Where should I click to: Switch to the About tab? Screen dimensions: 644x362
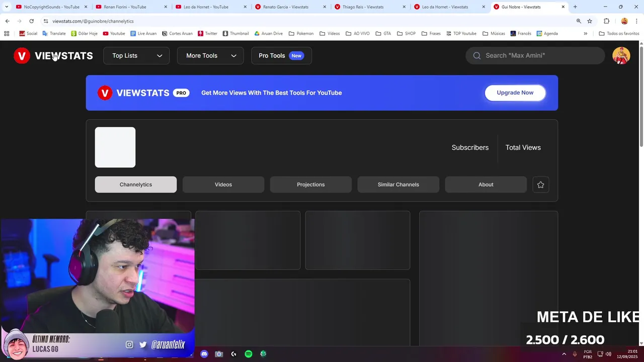[x=486, y=185]
